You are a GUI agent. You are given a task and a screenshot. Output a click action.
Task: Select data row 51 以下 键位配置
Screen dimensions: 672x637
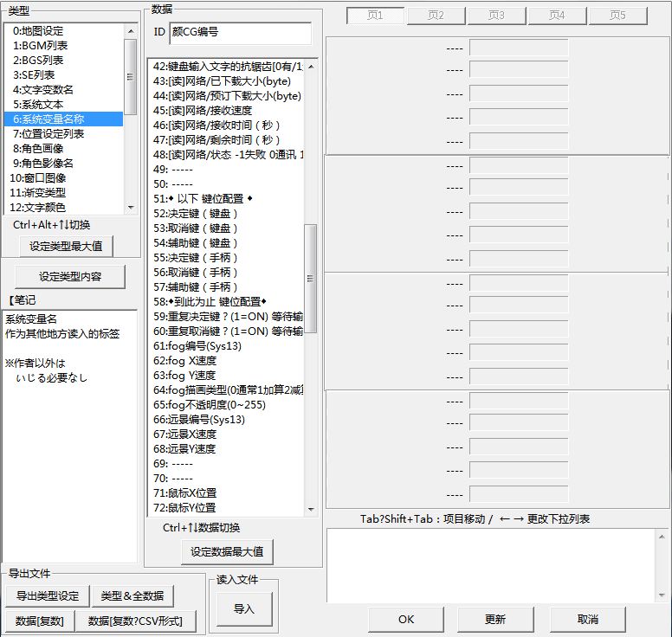(226, 199)
